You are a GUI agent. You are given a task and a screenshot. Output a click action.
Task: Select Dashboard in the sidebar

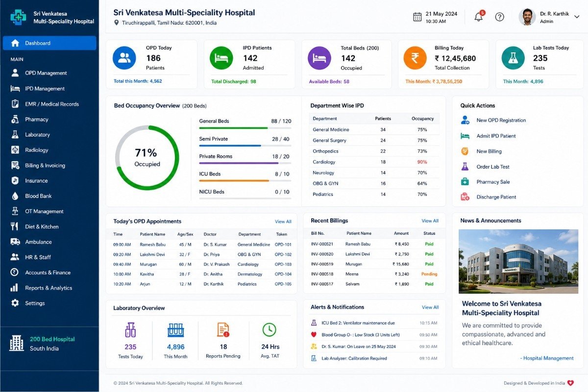click(x=49, y=43)
